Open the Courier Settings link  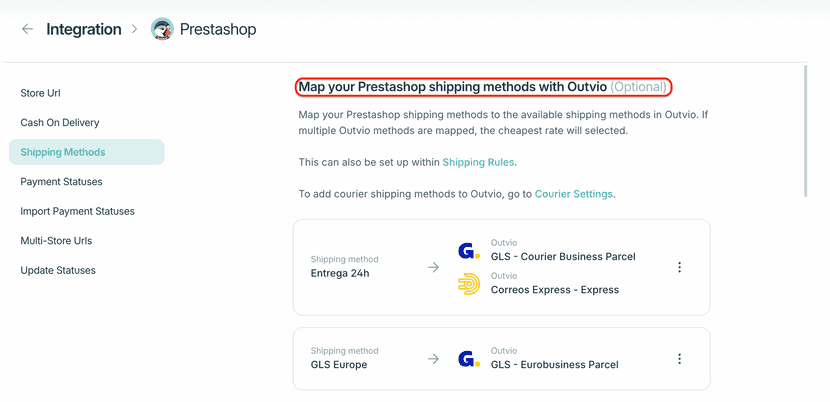(x=573, y=194)
